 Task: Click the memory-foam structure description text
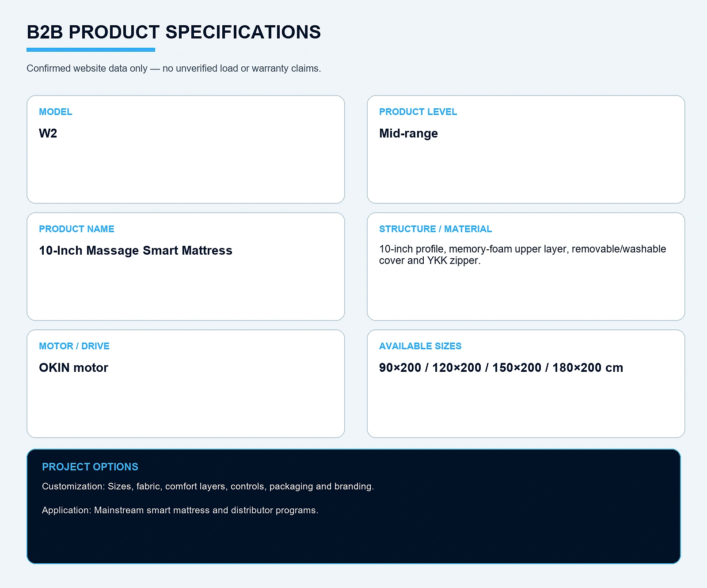coord(522,255)
